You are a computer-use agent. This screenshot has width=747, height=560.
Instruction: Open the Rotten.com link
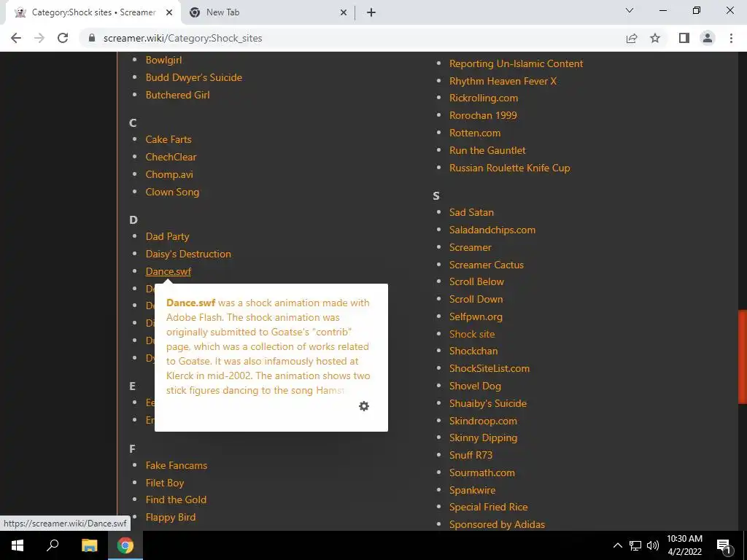tap(475, 133)
